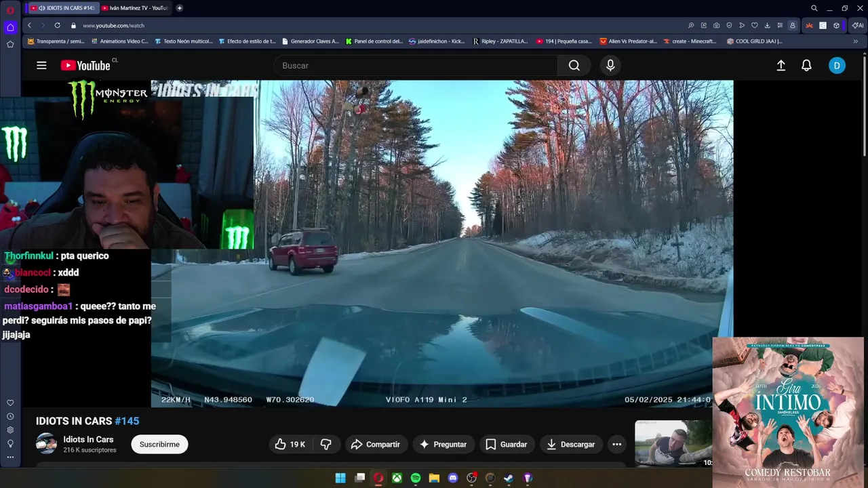Open Xbox app from the taskbar

(x=397, y=478)
